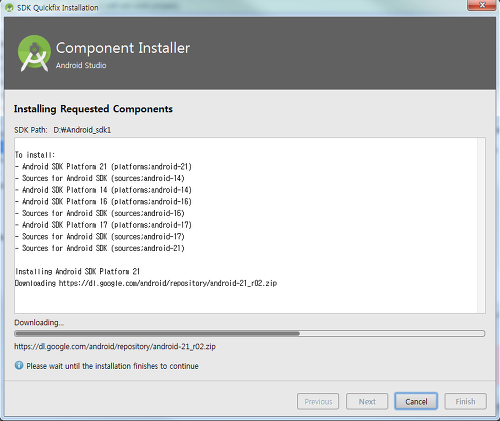Click 'Installing Android SDK Platform 21' log line
This screenshot has height=421, width=500.
(77, 272)
